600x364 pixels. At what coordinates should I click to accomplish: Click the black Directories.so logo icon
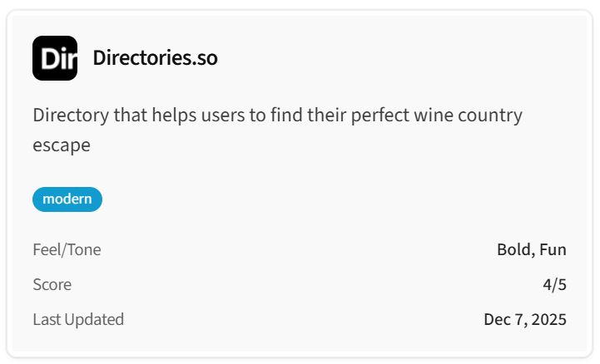[x=55, y=58]
